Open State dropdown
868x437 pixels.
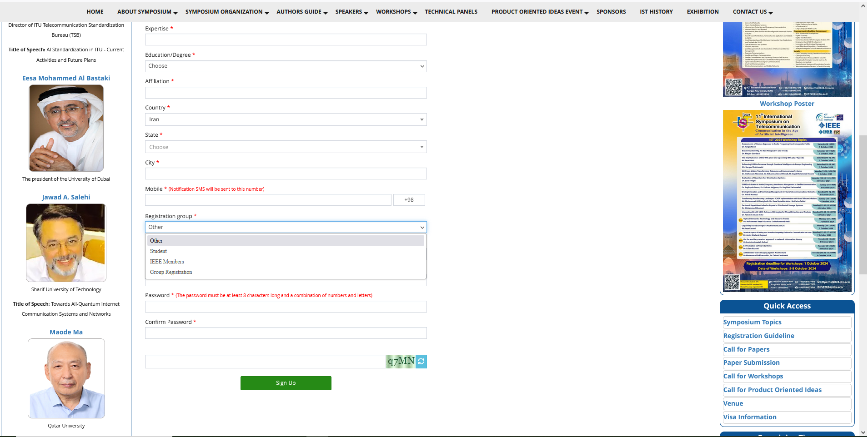[x=286, y=147]
